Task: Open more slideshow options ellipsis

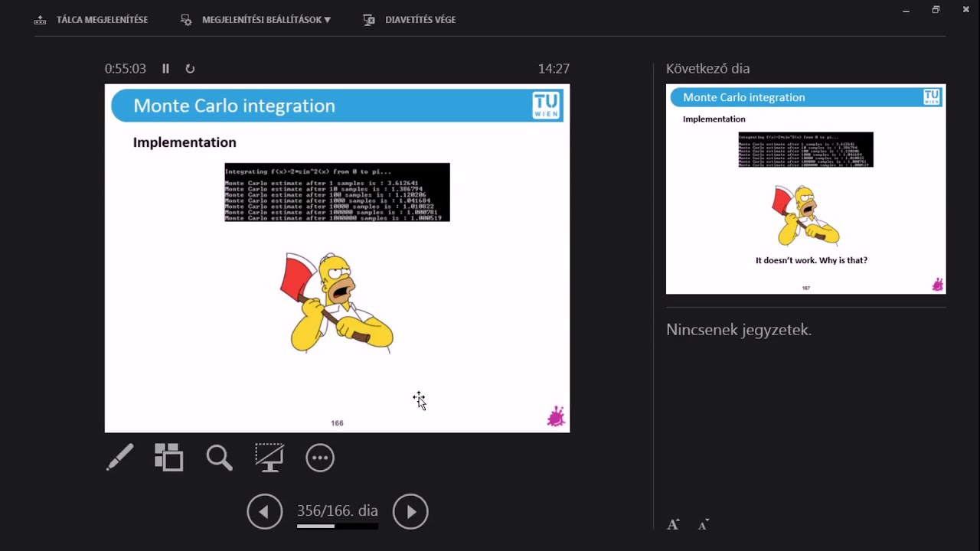Action: click(x=320, y=458)
